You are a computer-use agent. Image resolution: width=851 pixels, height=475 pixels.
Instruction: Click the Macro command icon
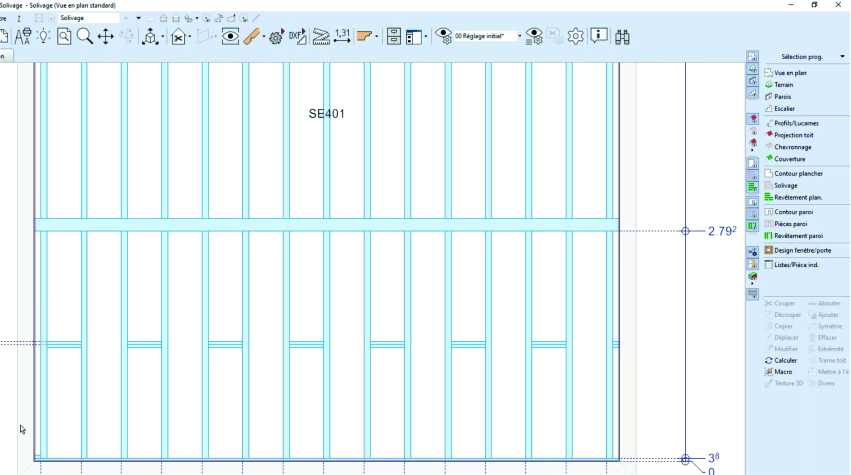(783, 371)
